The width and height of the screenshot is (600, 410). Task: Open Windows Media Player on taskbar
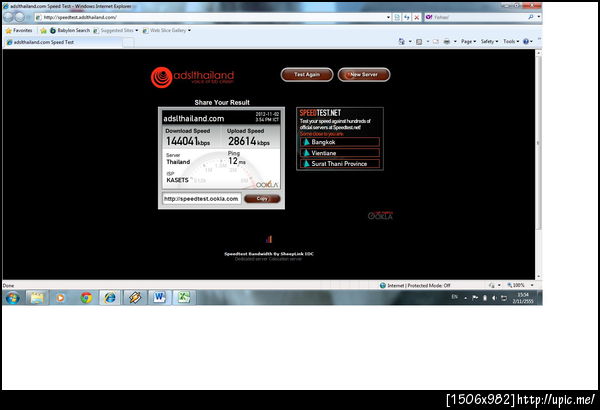point(60,297)
